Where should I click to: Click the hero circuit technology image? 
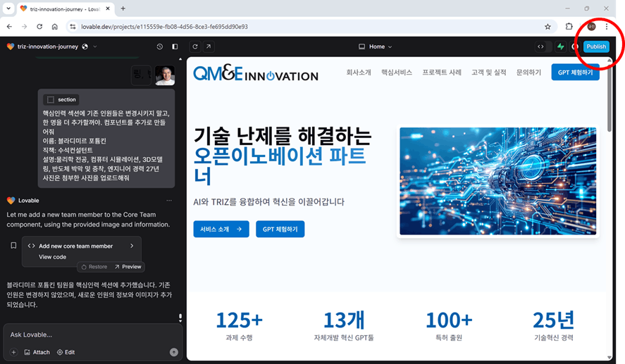[x=498, y=181]
